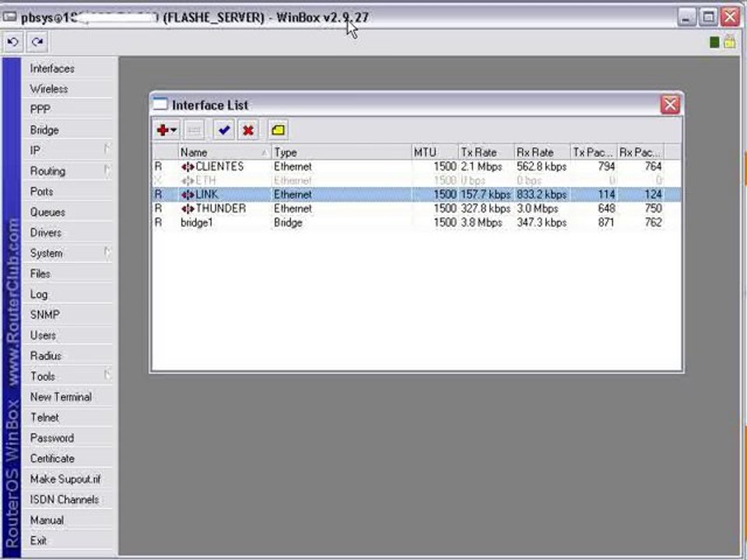747x560 pixels.
Task: Expand the IP submenu
Action: pos(68,150)
